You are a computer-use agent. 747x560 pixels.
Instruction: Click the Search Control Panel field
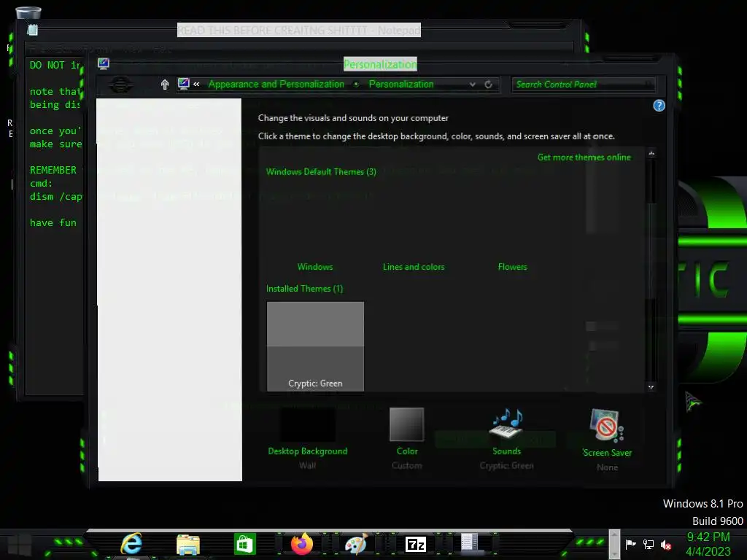coord(583,85)
